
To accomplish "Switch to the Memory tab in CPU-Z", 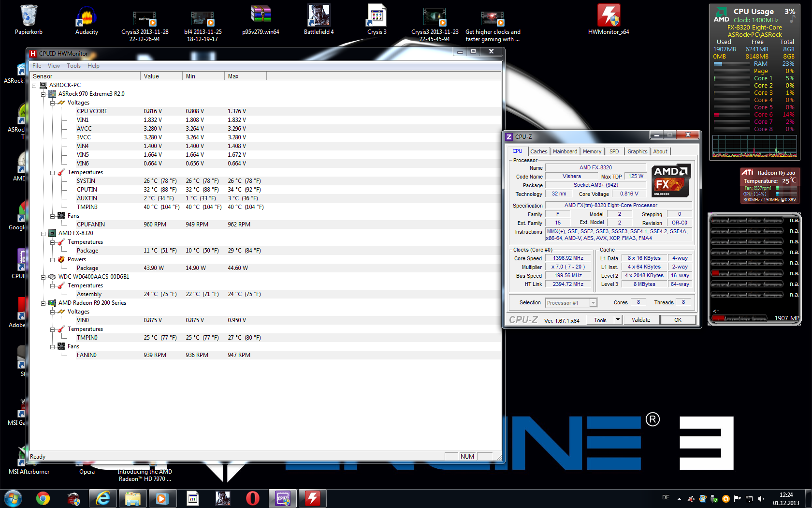I will pyautogui.click(x=592, y=151).
